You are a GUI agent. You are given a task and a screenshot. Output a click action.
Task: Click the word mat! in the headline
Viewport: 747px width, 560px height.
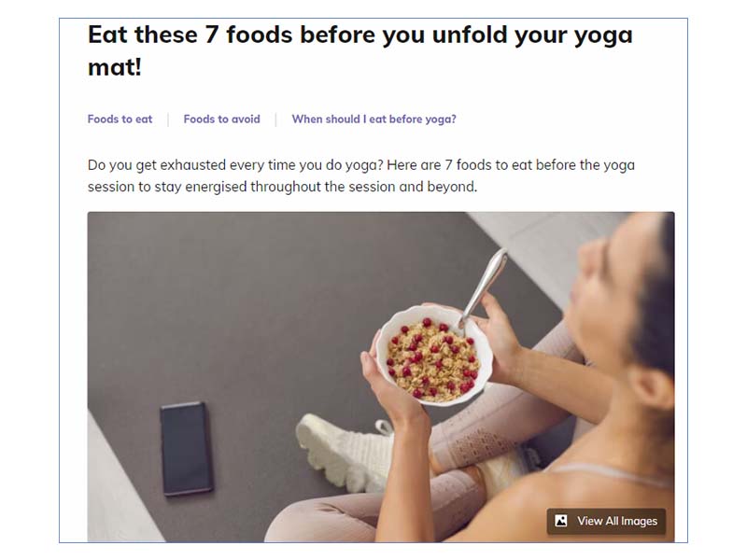[x=115, y=67]
